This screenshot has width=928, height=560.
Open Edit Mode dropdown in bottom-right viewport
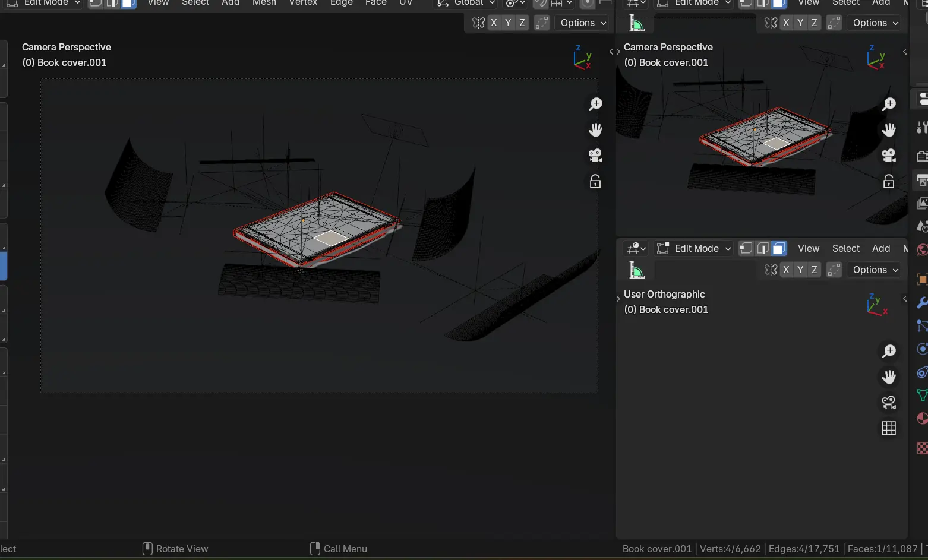tap(693, 248)
